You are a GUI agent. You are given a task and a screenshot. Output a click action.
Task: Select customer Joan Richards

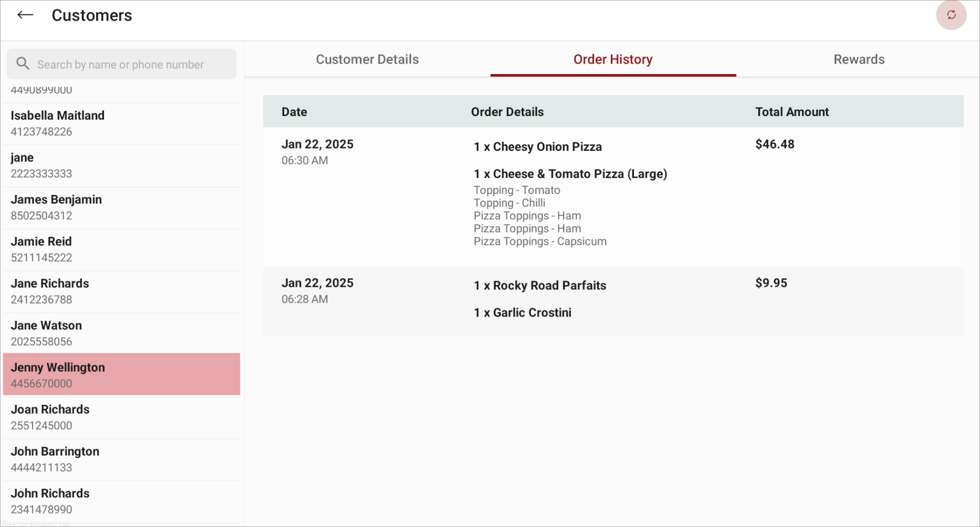[x=122, y=418]
